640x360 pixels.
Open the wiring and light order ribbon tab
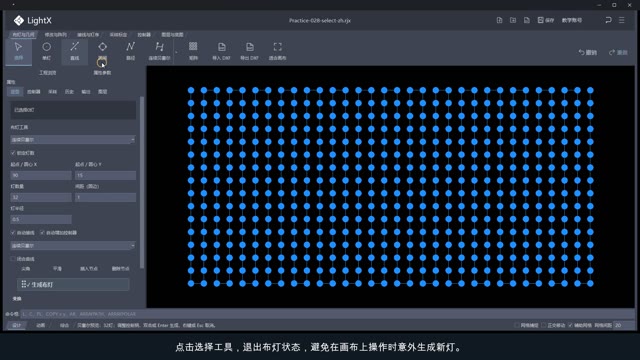tap(88, 35)
